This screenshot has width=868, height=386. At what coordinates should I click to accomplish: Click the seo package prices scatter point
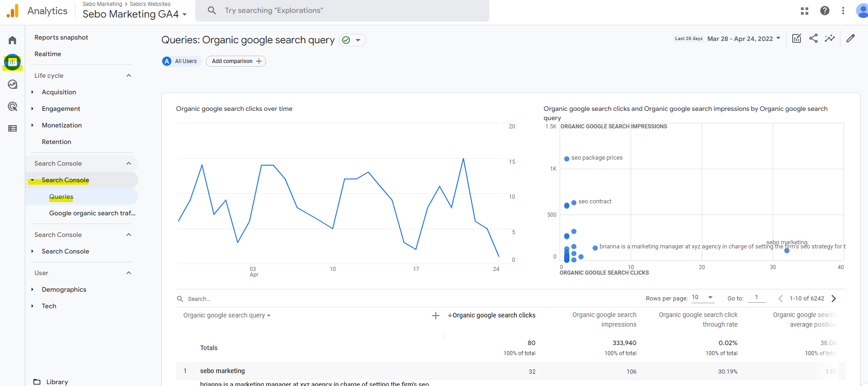point(567,159)
